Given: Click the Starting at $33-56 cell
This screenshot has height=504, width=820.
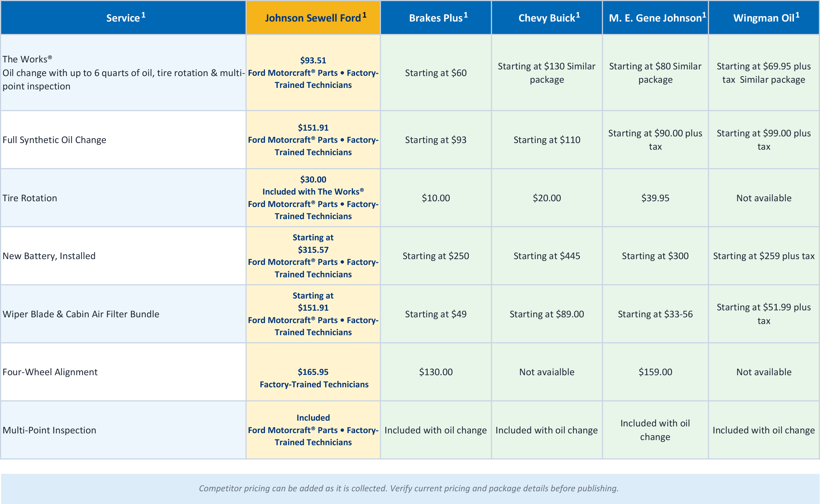Looking at the screenshot, I should [x=655, y=314].
